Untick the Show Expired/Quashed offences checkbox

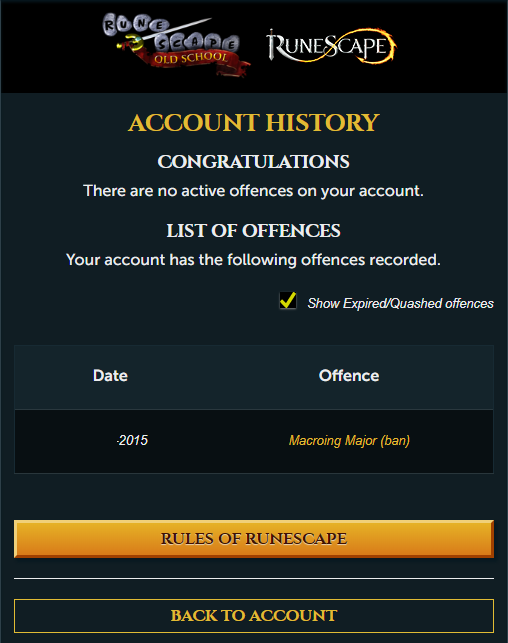[x=288, y=301]
